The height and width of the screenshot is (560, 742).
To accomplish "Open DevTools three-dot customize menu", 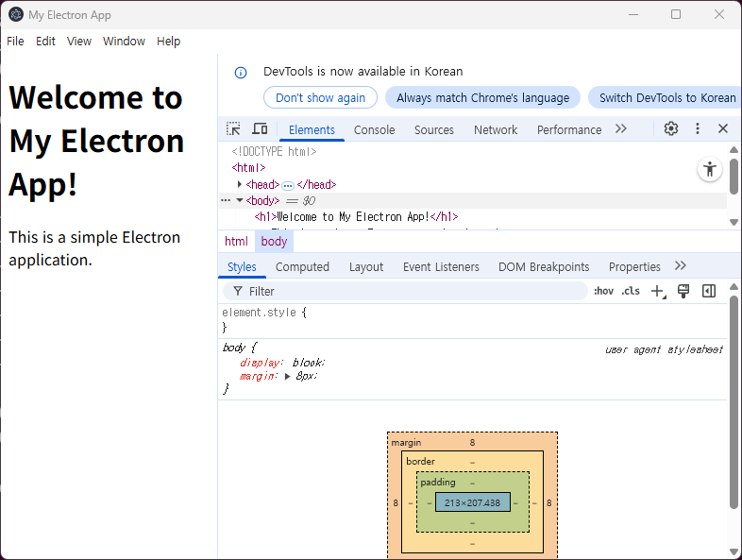I will coord(698,128).
